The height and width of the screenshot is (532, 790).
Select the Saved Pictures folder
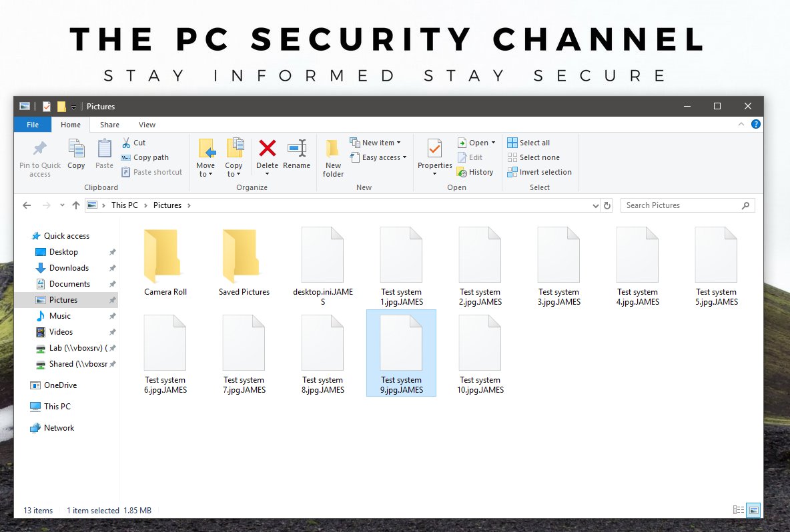tap(244, 262)
